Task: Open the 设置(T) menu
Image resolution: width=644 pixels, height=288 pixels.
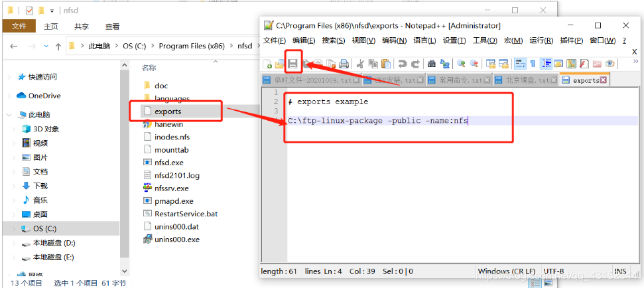Action: pyautogui.click(x=454, y=40)
